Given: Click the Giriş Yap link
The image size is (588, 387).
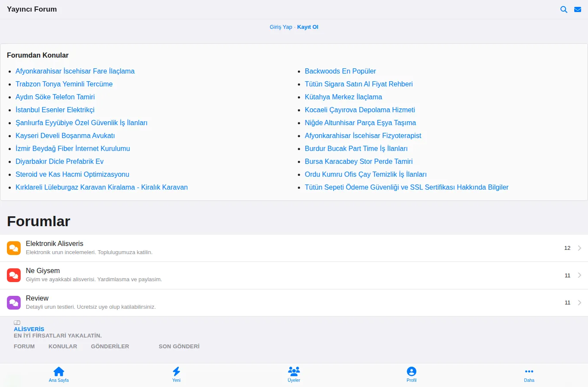Looking at the screenshot, I should 281,27.
